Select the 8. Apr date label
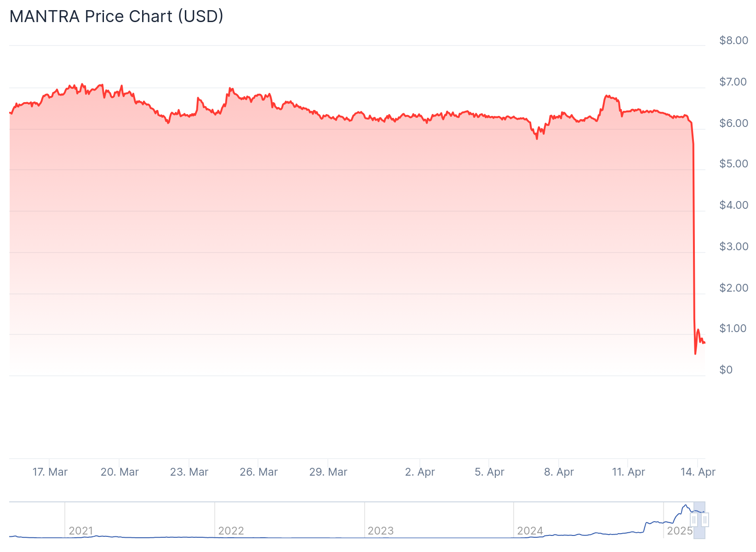Viewport: 756px width, 552px height. tap(559, 472)
